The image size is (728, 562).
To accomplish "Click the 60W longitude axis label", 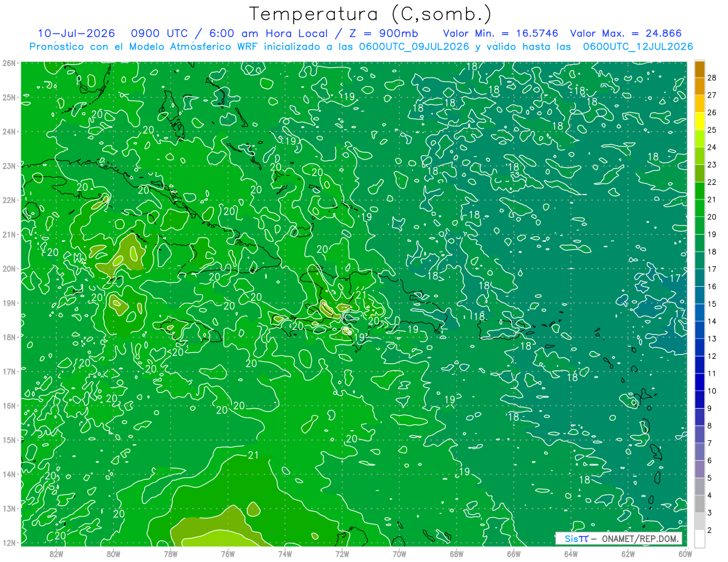I will [x=685, y=554].
